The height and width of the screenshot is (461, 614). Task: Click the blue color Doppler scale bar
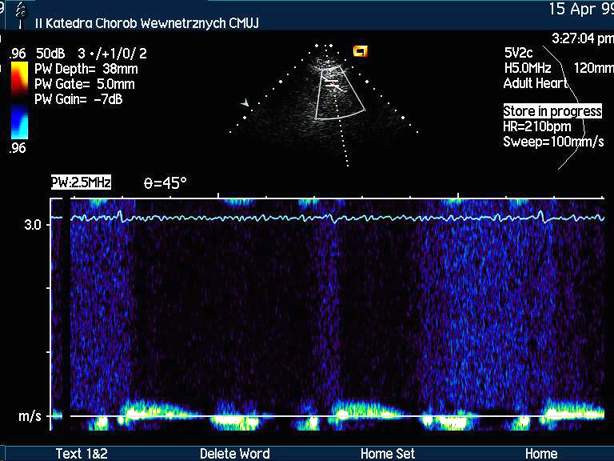coord(19,122)
